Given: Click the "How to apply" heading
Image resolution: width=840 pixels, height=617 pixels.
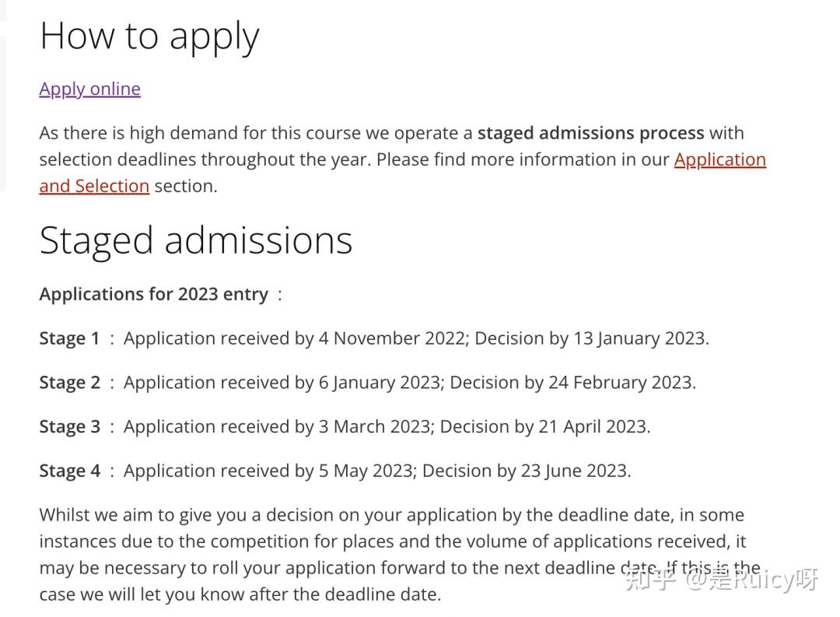Looking at the screenshot, I should 149,36.
